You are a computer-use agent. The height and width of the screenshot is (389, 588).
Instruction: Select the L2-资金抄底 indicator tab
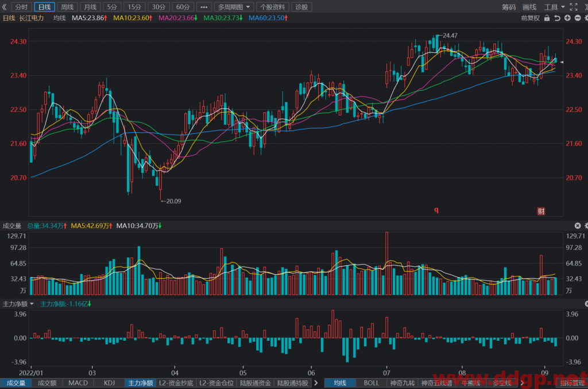(x=176, y=383)
